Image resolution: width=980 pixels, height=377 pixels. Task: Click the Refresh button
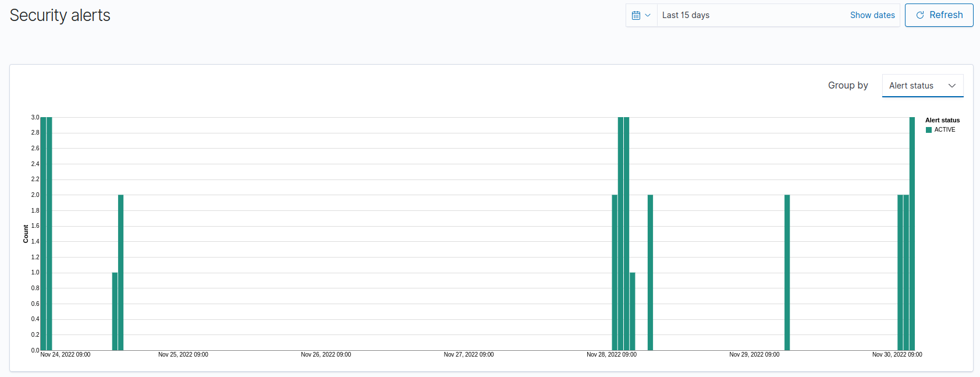[939, 15]
